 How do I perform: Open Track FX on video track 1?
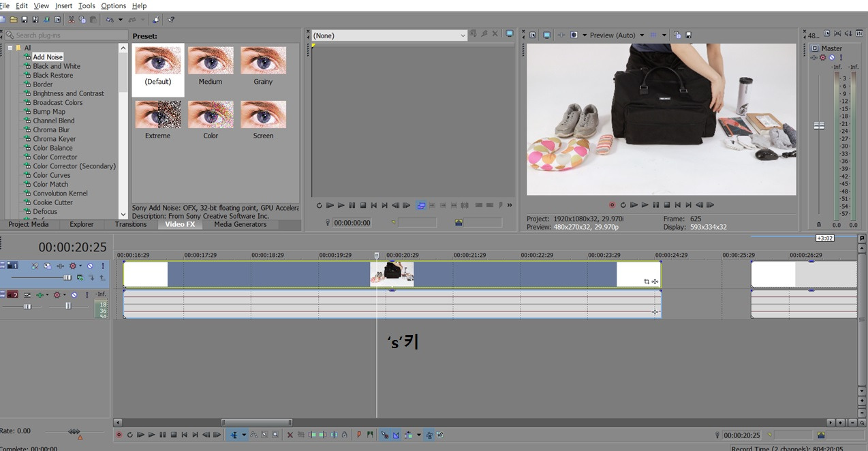60,266
